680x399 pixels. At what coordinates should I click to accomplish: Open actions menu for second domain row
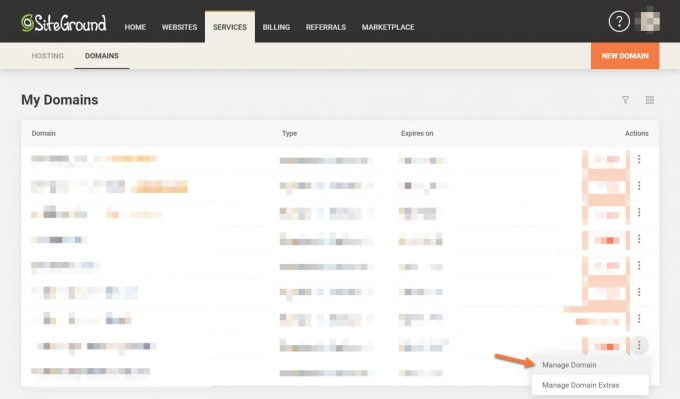coord(639,186)
